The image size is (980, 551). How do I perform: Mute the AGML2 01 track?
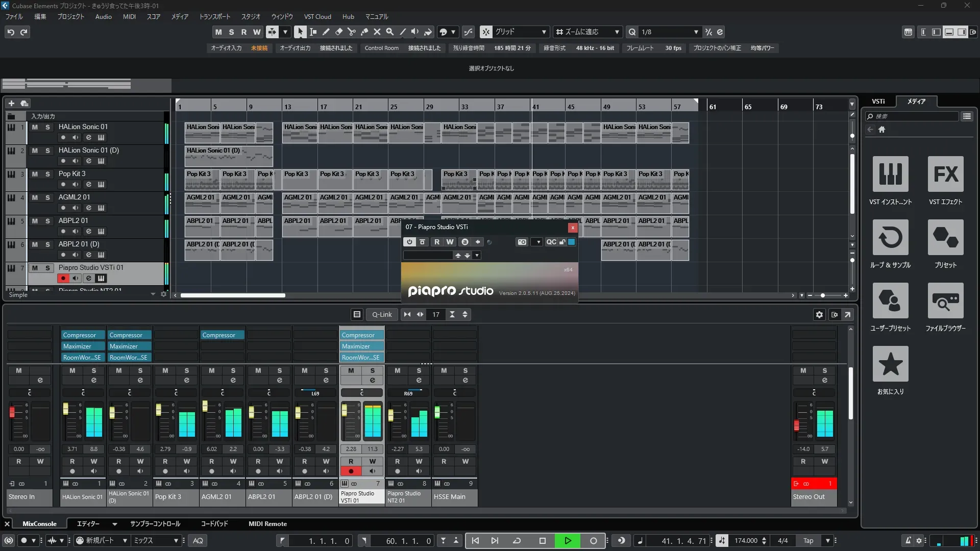(x=35, y=197)
